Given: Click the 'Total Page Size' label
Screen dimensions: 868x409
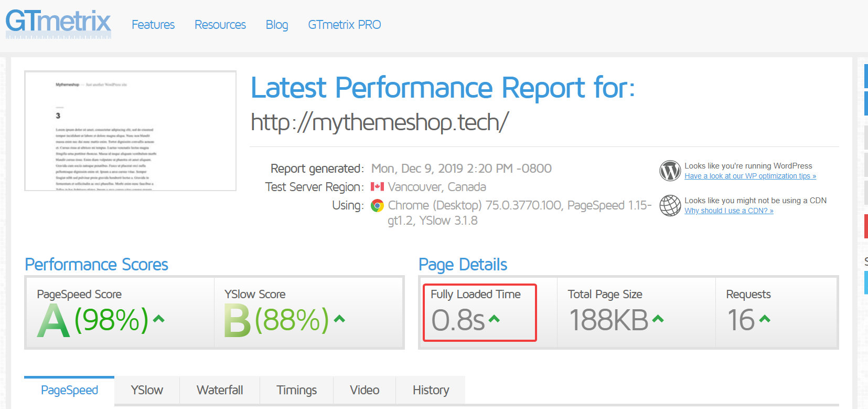Looking at the screenshot, I should tap(605, 294).
